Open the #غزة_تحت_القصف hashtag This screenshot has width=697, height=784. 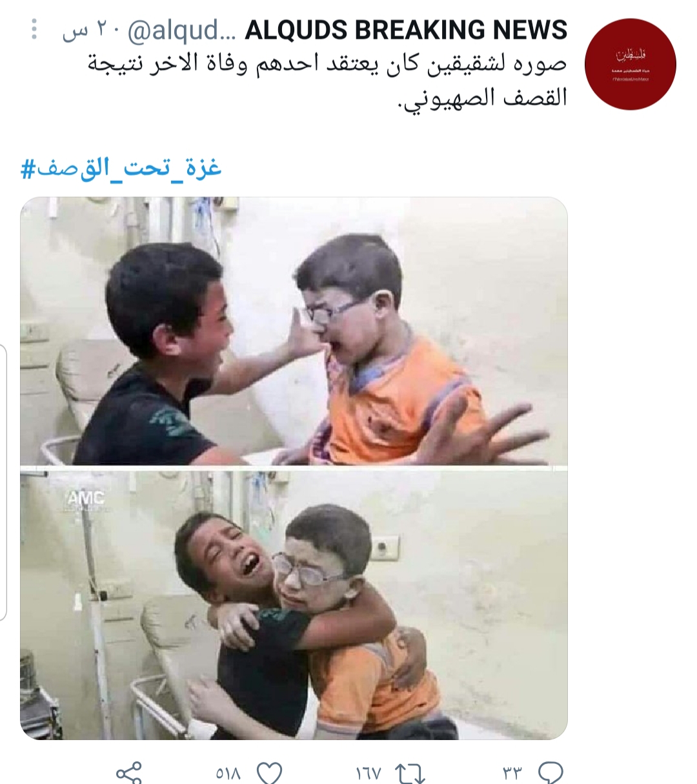[121, 168]
